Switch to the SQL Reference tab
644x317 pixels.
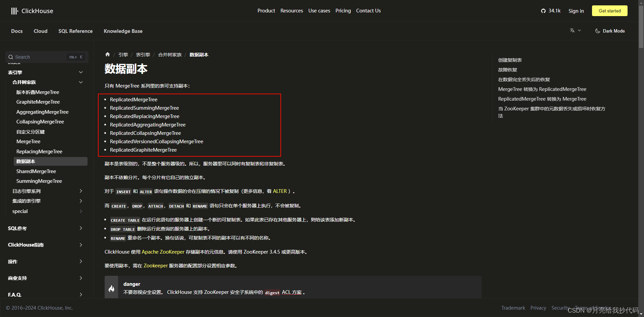point(75,31)
